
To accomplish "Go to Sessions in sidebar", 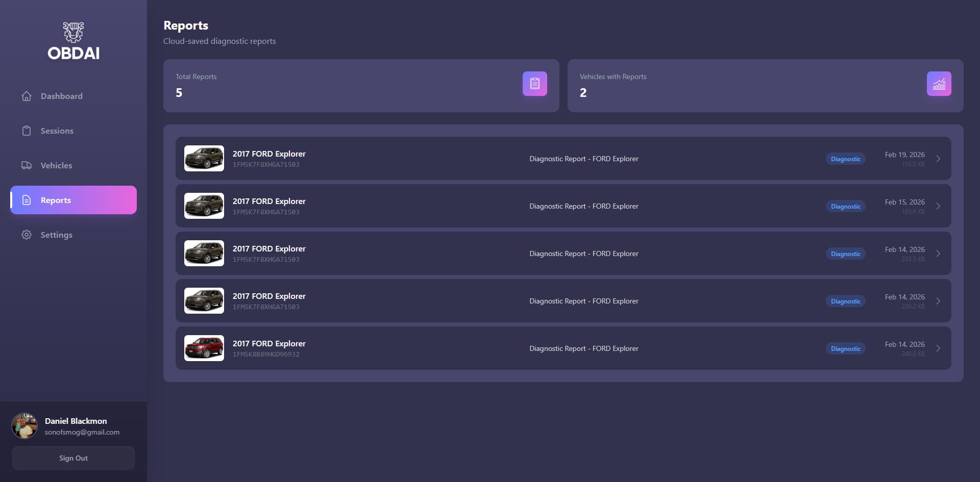I will [x=73, y=131].
